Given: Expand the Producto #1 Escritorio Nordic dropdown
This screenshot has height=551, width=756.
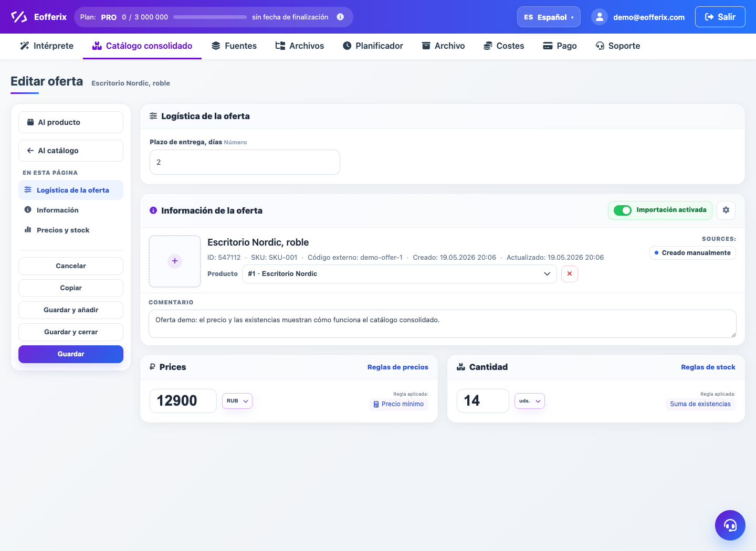Looking at the screenshot, I should [400, 274].
